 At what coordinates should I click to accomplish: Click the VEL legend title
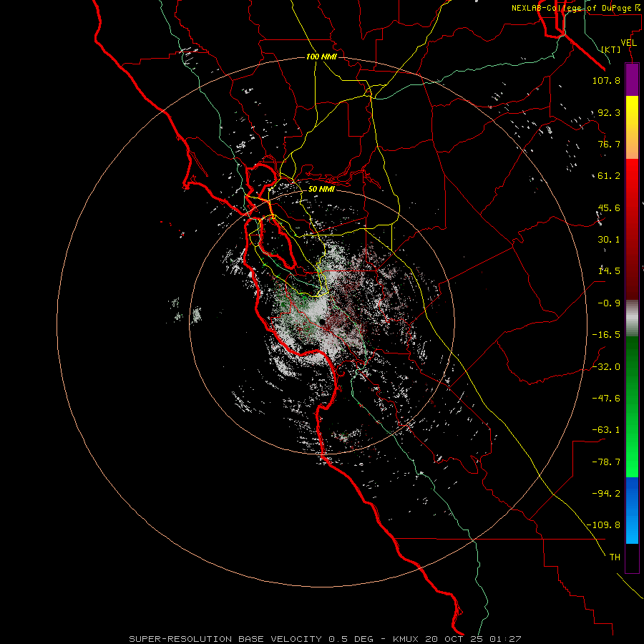628,43
